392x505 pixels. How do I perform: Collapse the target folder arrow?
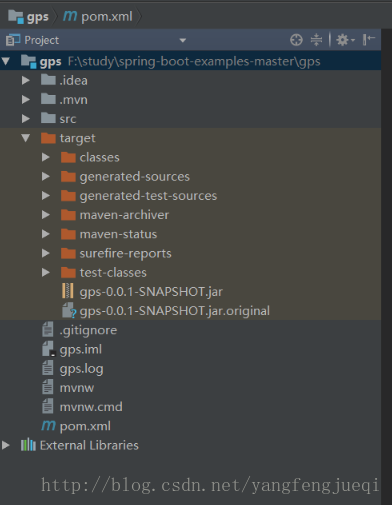click(26, 138)
